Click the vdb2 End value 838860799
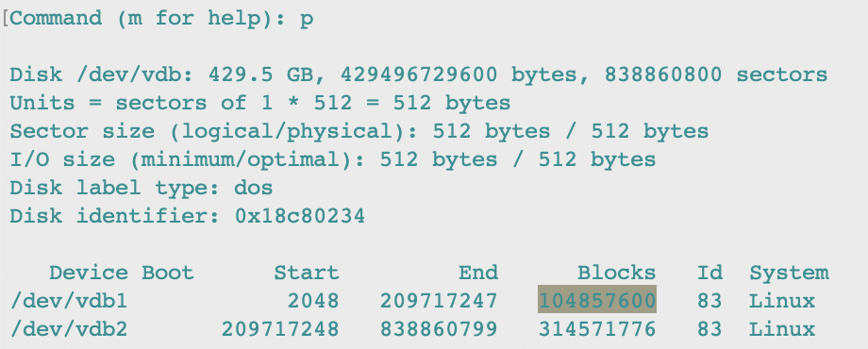Screen dimensions: 868x349 439,329
